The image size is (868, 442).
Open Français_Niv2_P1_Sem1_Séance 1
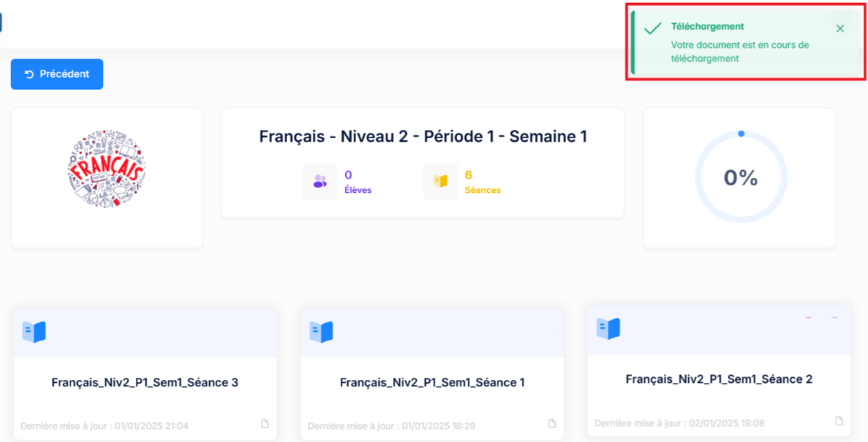point(432,382)
